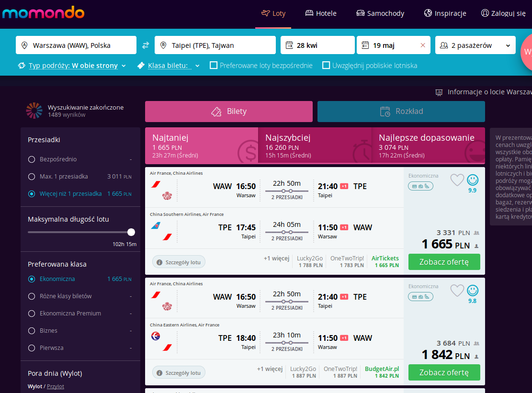Screen dimensions: 532x393
Task: Favorite the 1 842 PLN flight heart icon
Action: click(457, 290)
